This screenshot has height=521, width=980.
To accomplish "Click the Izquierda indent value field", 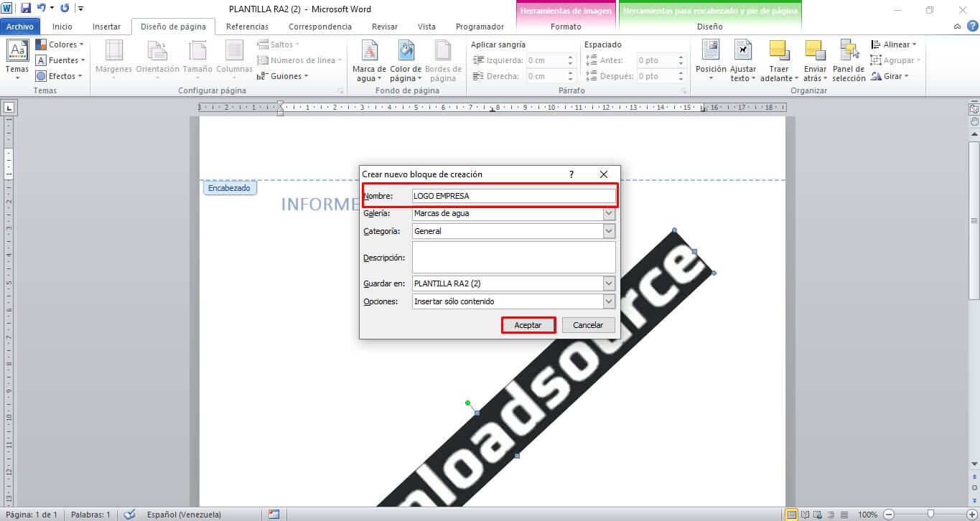I will coord(546,61).
